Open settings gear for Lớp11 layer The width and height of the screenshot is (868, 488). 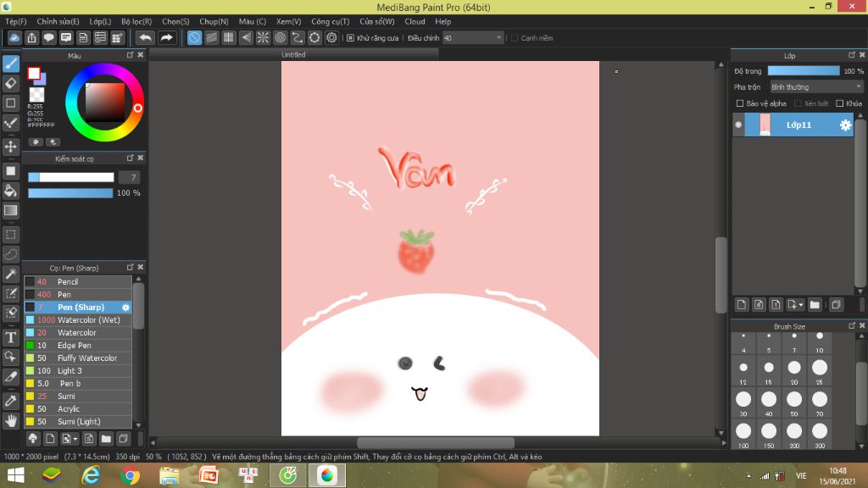click(x=845, y=125)
